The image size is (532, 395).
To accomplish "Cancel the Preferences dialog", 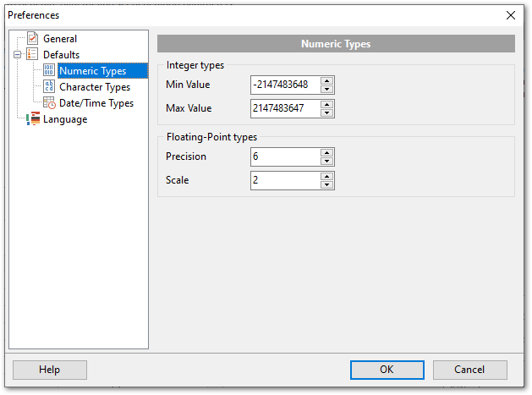I will (x=469, y=370).
